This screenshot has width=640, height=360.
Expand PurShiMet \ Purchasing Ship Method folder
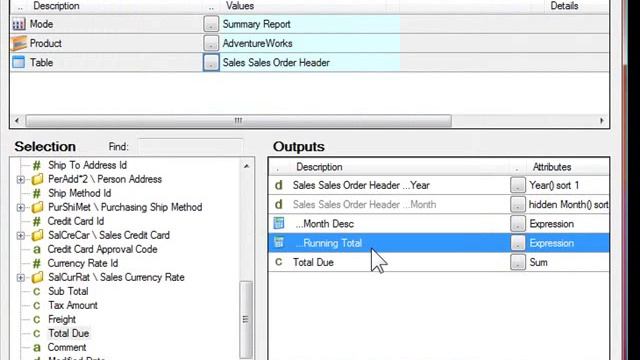coord(21,207)
